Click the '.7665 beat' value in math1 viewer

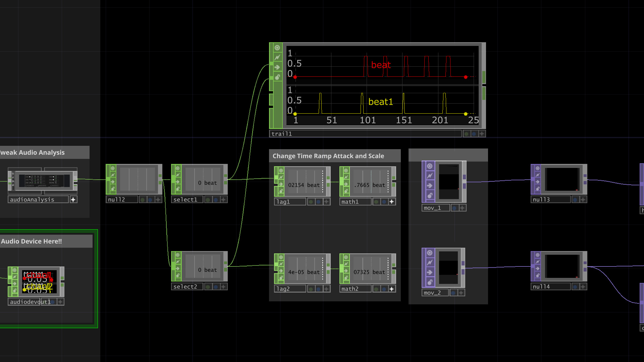point(369,185)
